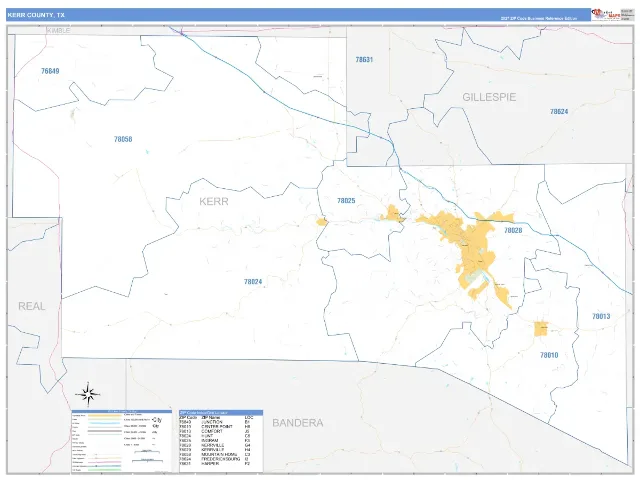Click the HARPER row in ZIP index
The height and width of the screenshot is (480, 640).
click(x=215, y=464)
